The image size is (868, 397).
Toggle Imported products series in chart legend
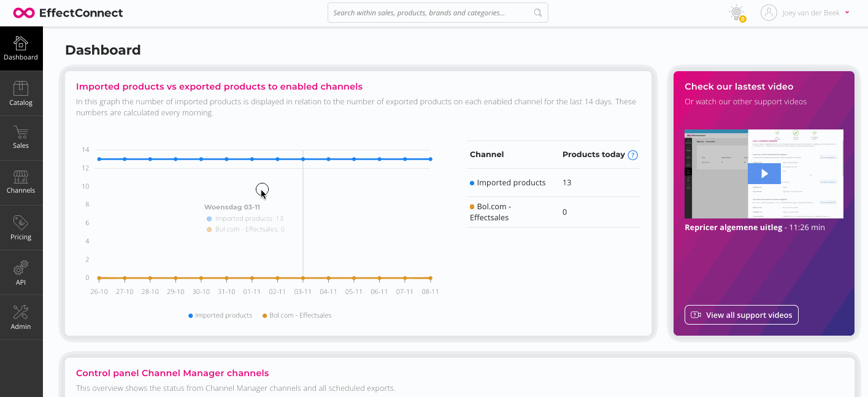tap(220, 315)
